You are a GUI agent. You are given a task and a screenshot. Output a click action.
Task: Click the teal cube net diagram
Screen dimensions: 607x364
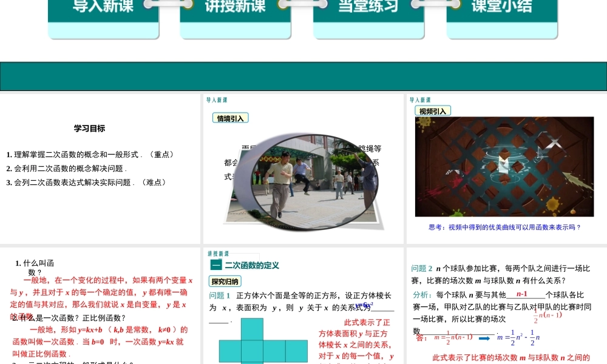263,341
